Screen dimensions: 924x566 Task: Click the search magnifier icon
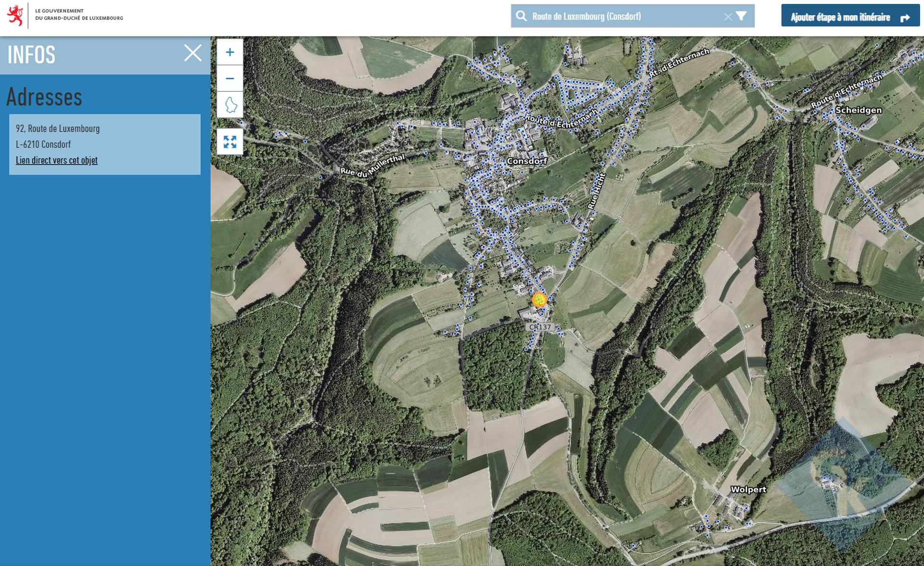(521, 16)
